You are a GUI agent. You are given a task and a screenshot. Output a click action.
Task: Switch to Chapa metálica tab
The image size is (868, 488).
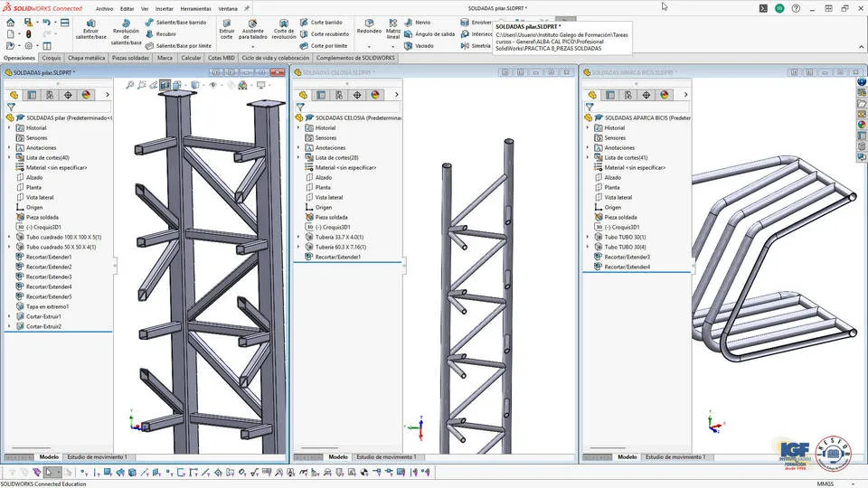click(x=87, y=58)
